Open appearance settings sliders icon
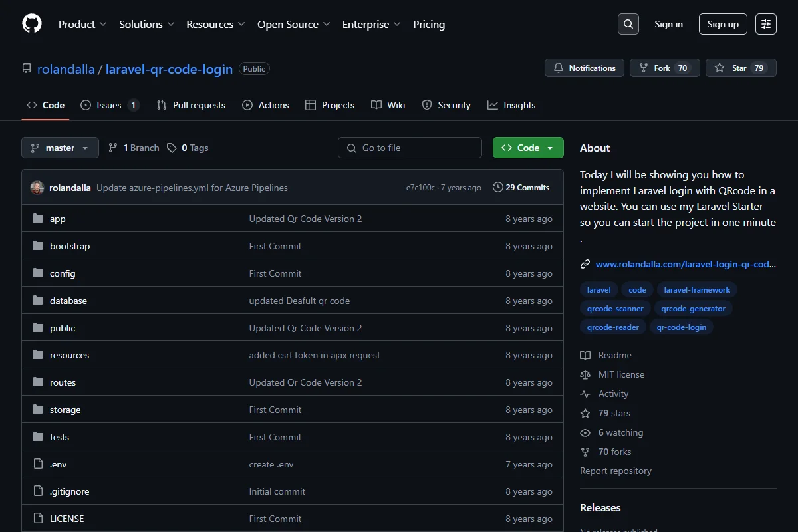798x532 pixels. tap(766, 24)
